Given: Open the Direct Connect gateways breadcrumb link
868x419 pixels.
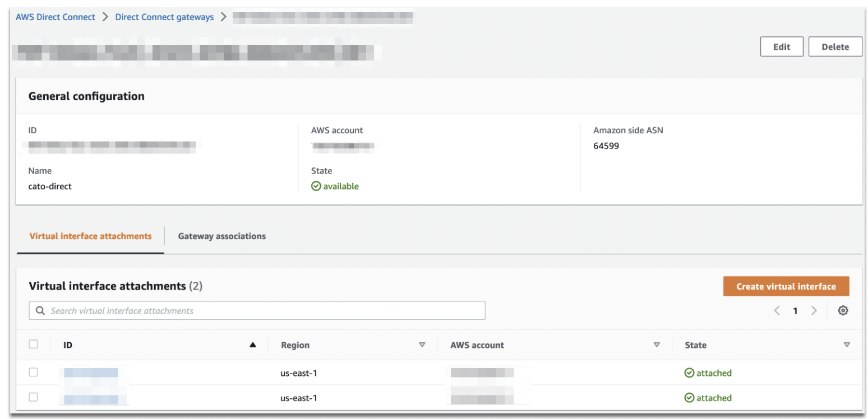Looking at the screenshot, I should [x=164, y=17].
